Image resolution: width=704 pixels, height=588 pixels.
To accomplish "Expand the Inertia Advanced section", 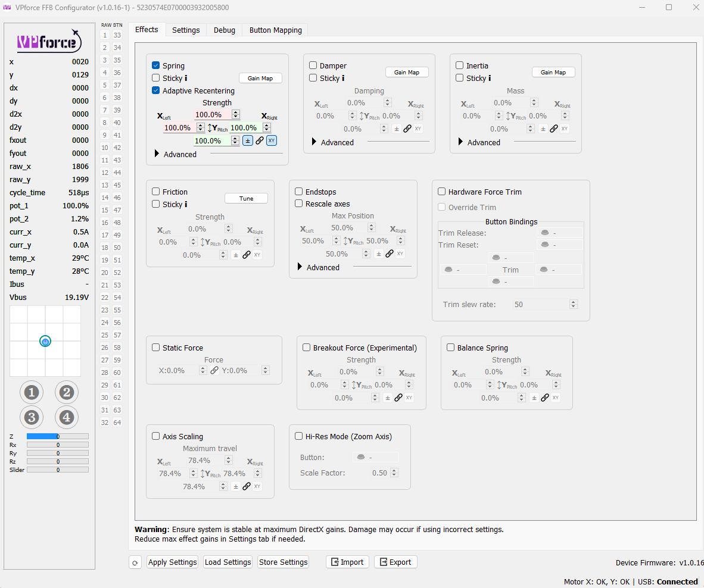I will click(460, 142).
